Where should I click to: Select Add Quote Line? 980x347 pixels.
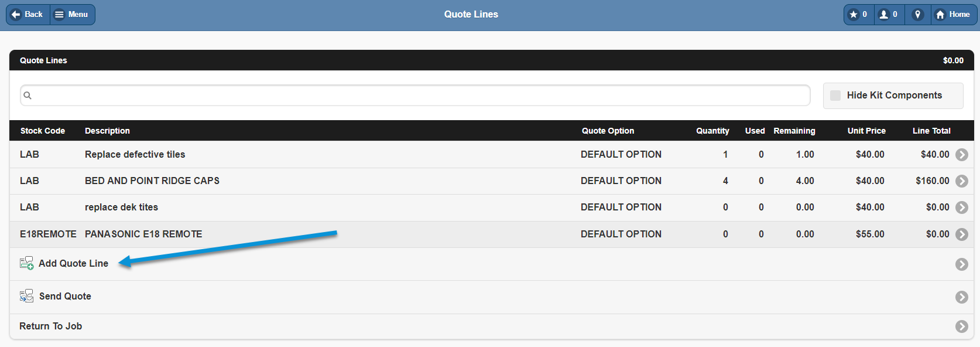coord(73,264)
